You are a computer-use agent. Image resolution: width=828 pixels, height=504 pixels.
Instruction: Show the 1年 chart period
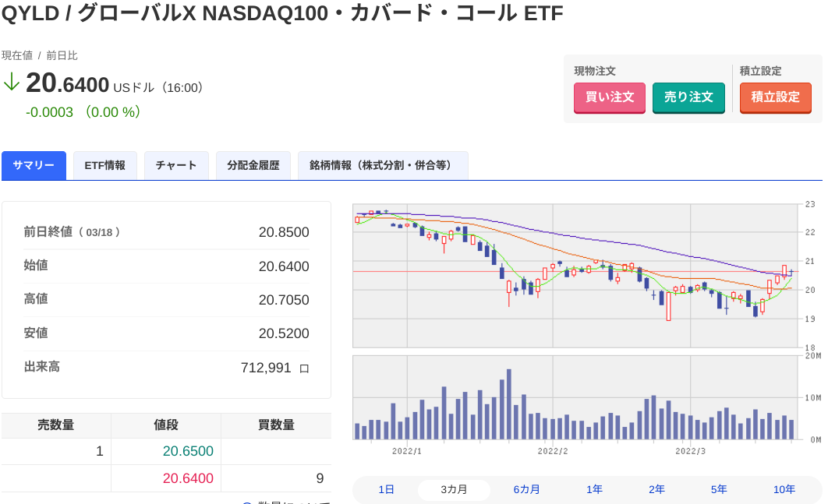594,489
